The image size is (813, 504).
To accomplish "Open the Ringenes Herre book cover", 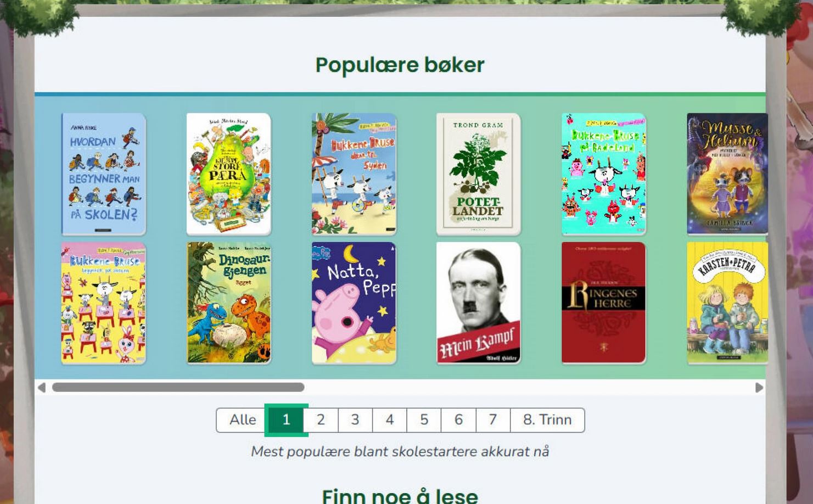I will [x=604, y=303].
